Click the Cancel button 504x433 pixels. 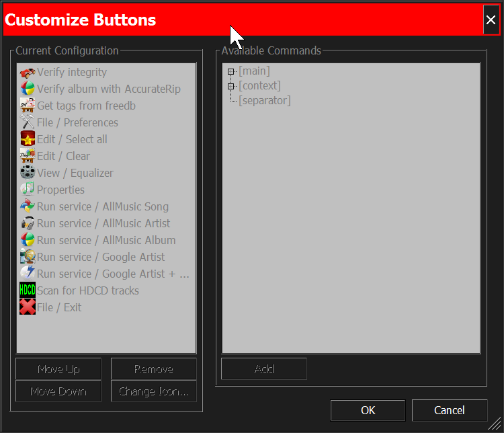[450, 411]
